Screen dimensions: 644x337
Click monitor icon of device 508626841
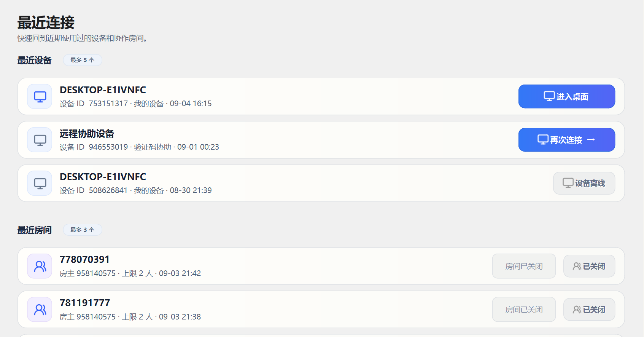40,183
